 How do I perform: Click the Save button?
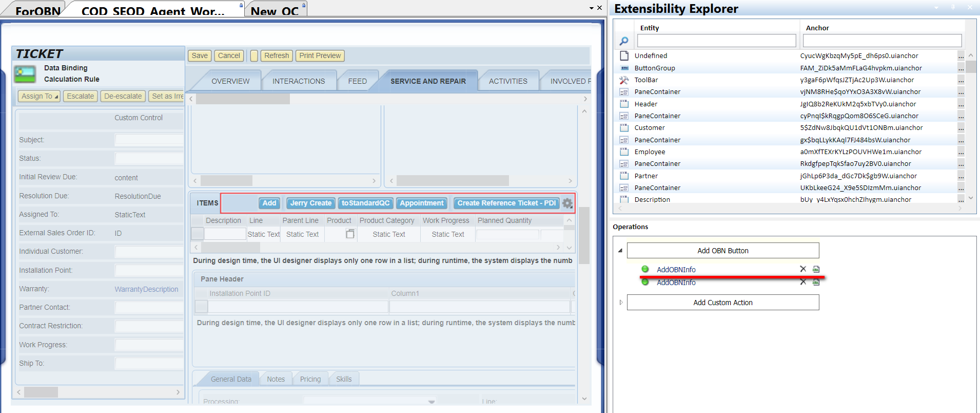(x=200, y=56)
